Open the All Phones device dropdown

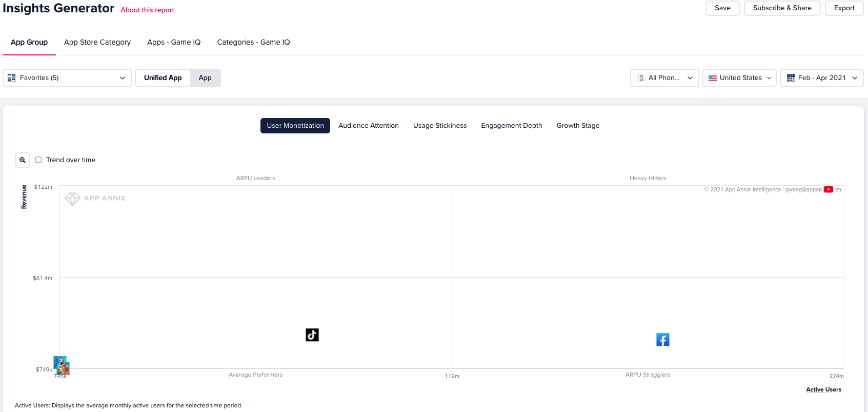point(664,78)
